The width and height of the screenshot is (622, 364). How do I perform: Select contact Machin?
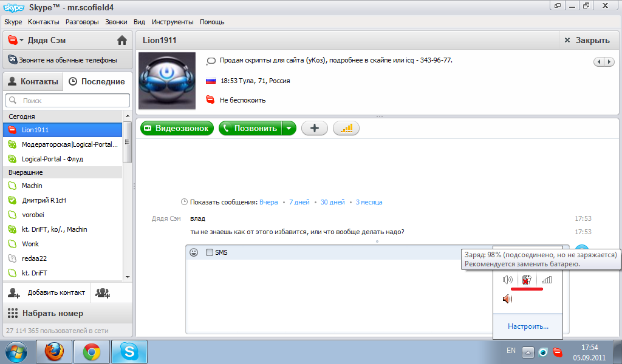tap(63, 186)
